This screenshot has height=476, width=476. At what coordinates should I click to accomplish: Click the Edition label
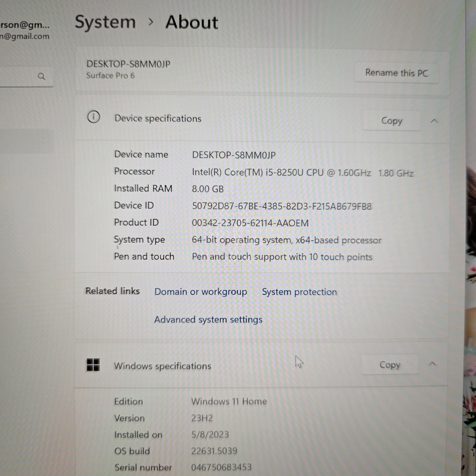129,402
